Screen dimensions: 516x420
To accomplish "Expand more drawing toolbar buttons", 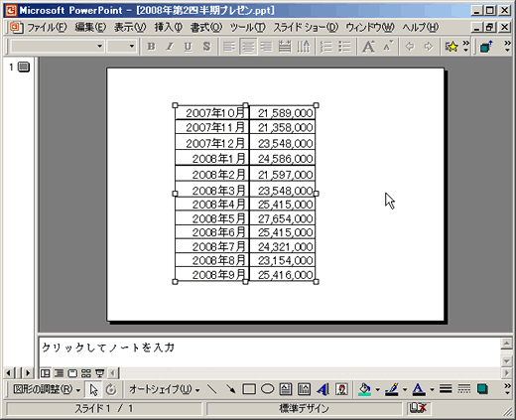I will (507, 389).
